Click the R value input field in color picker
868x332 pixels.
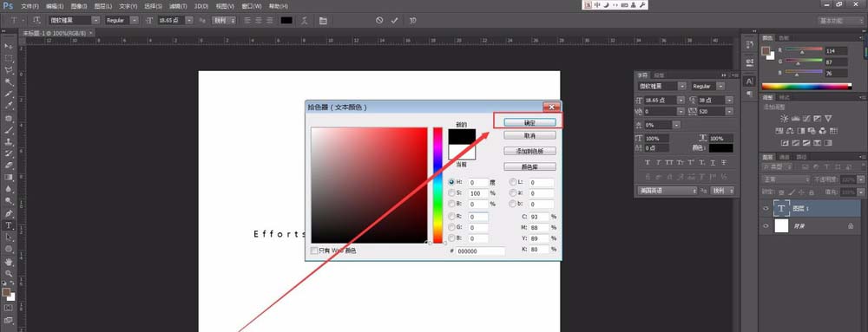[478, 216]
